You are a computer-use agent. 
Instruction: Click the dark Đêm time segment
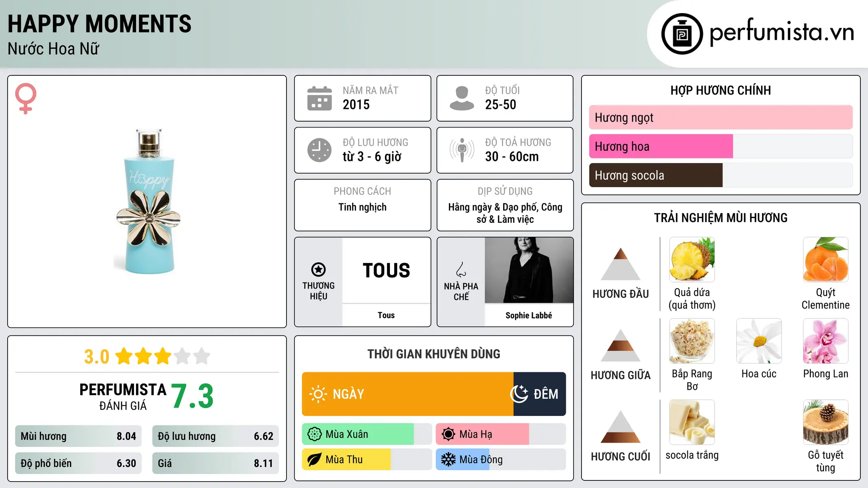540,394
